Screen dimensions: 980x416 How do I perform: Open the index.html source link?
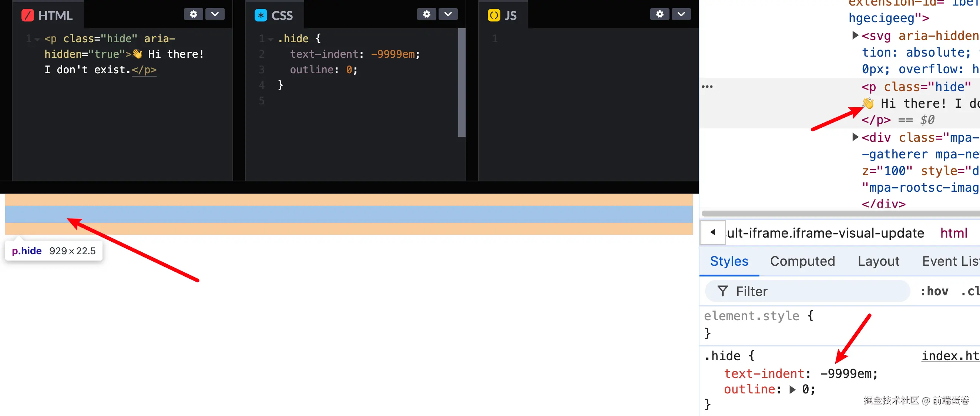950,356
